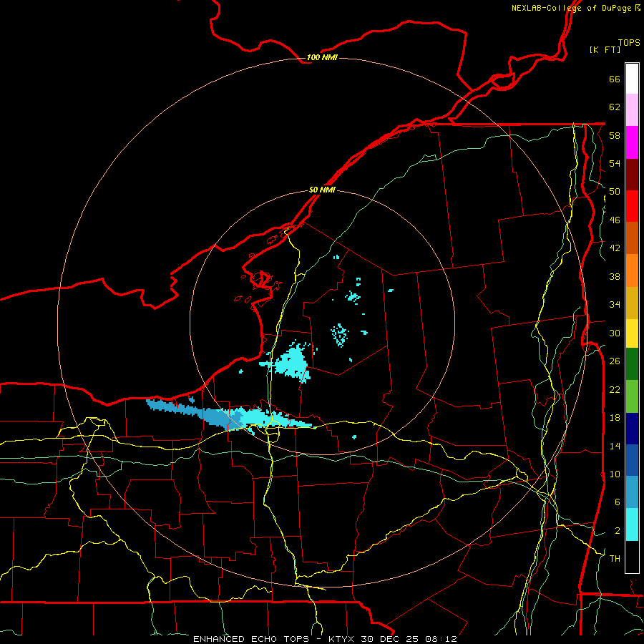Click the legend value "62"

point(615,107)
